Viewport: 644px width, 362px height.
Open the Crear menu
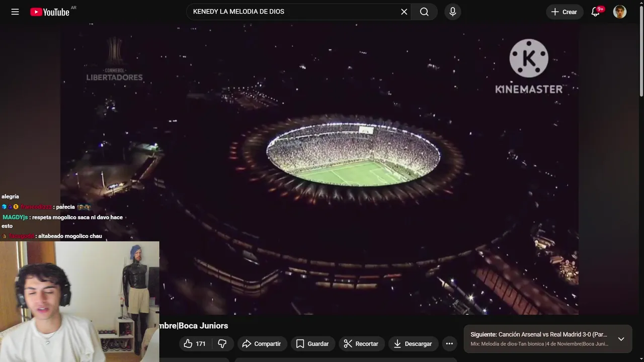(564, 12)
